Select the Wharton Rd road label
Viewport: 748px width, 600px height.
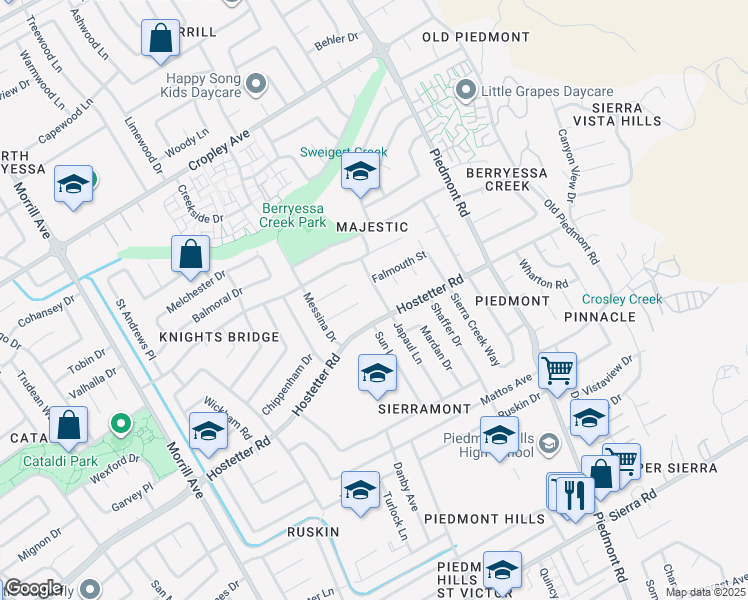[x=543, y=275]
